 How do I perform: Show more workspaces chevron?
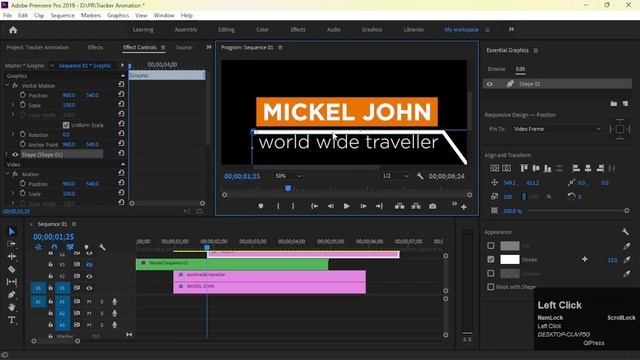pos(511,29)
